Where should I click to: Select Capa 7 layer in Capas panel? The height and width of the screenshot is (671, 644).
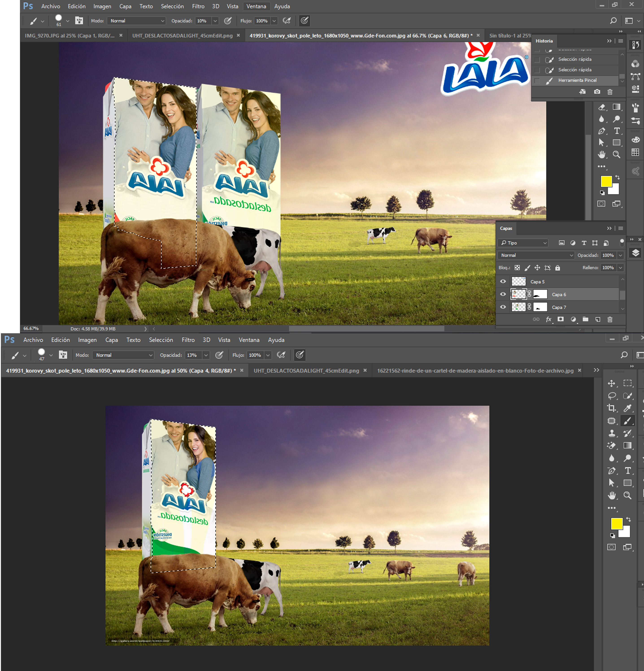(x=559, y=307)
